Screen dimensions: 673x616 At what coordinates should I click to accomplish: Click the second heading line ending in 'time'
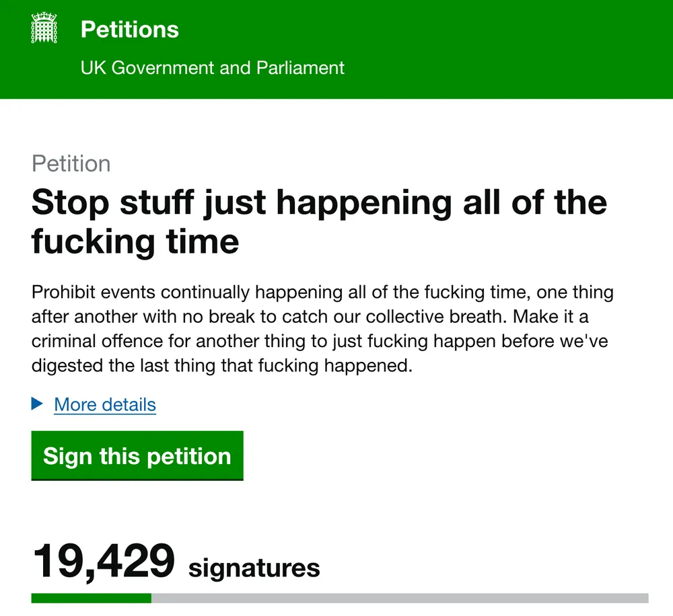[x=135, y=241]
